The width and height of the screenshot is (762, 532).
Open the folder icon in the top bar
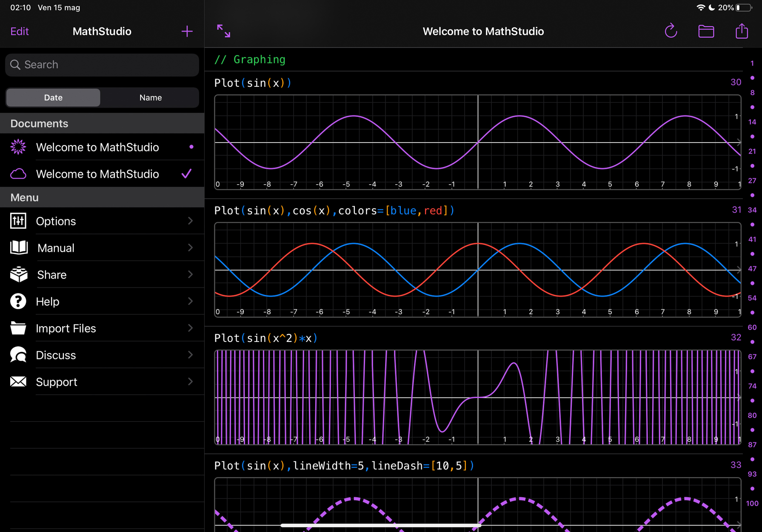(x=706, y=31)
